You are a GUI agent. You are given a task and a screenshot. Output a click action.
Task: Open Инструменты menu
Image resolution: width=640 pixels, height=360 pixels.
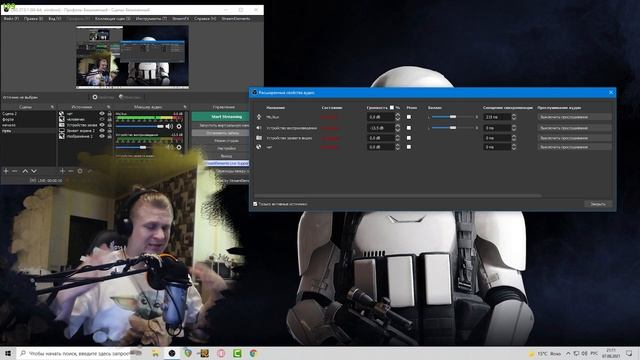[151, 19]
